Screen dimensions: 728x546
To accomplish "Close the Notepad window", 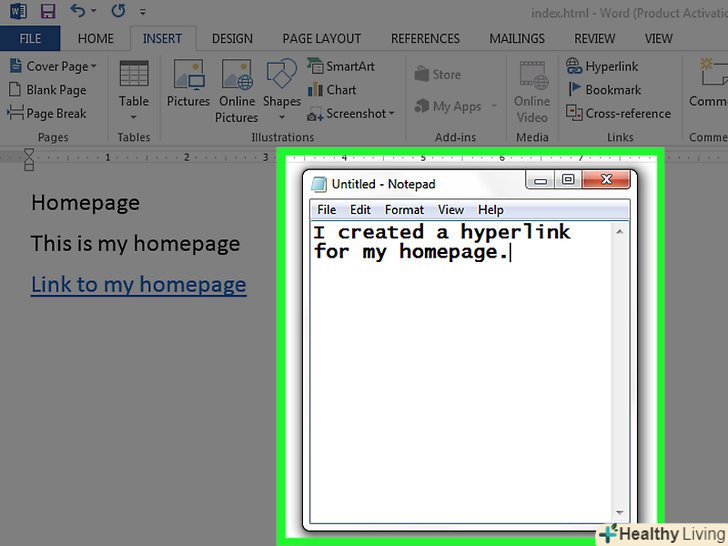I will coord(606,179).
